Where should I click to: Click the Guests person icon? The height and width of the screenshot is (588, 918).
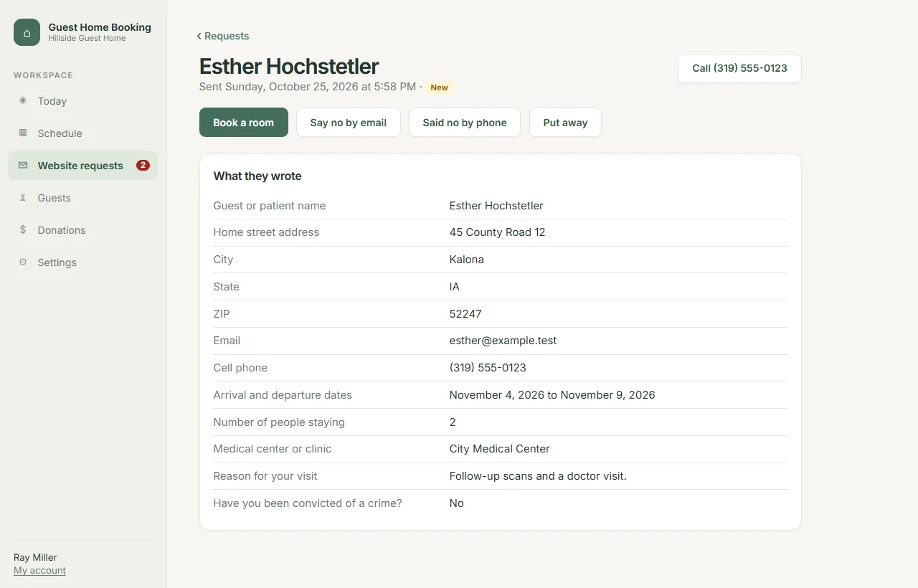tap(23, 198)
